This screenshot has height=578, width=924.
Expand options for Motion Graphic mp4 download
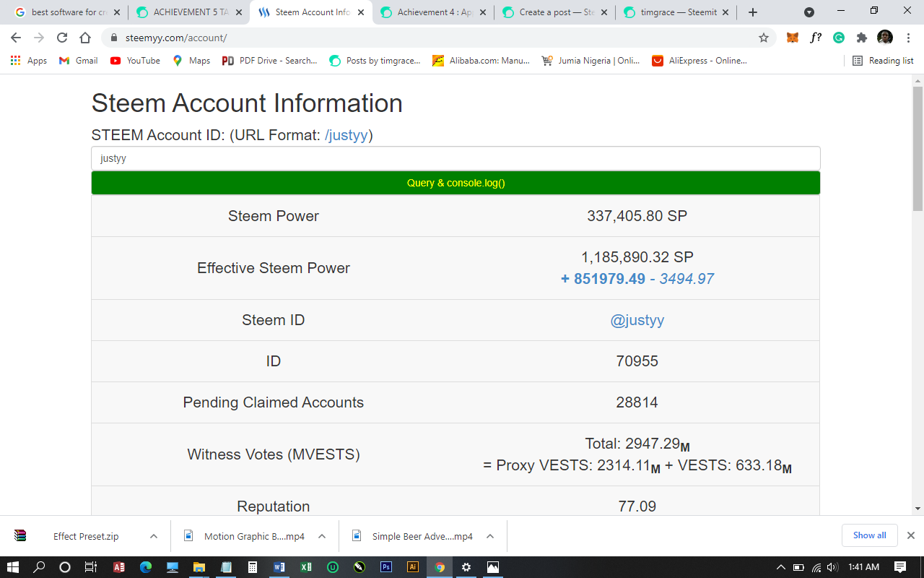[322, 536]
